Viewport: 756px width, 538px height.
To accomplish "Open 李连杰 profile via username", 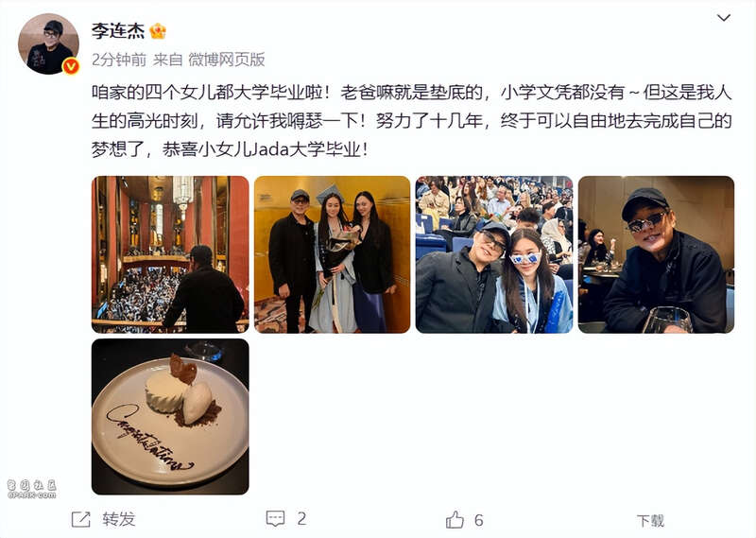I will point(118,31).
